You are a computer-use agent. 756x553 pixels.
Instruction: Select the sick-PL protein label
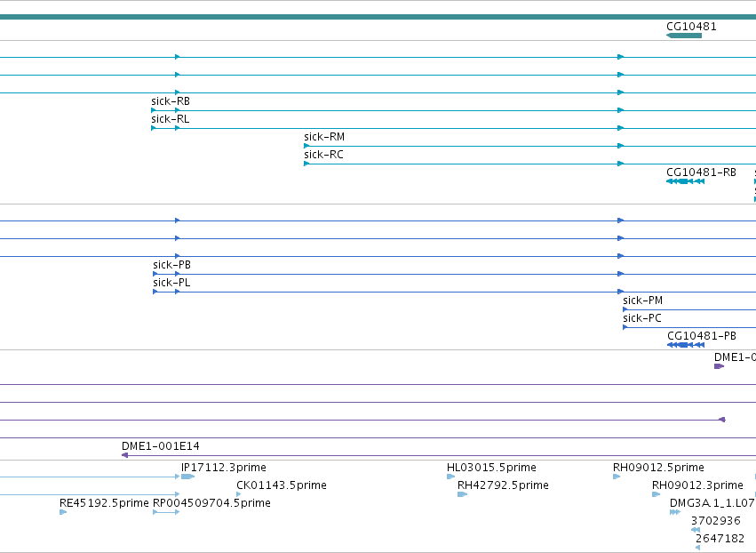171,283
